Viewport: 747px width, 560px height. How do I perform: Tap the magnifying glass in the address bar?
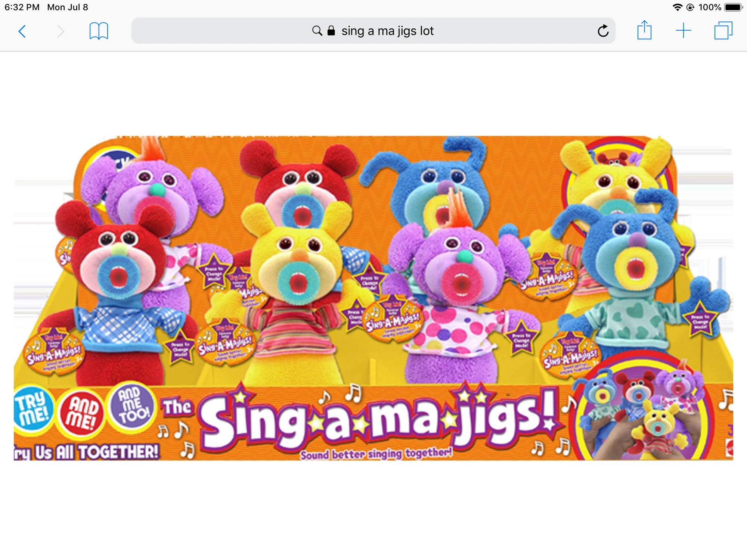(317, 31)
